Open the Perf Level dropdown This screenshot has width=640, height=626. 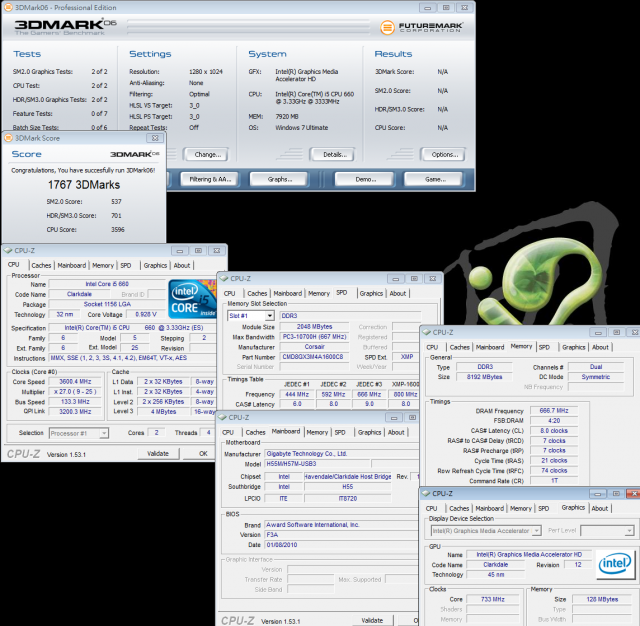click(629, 531)
